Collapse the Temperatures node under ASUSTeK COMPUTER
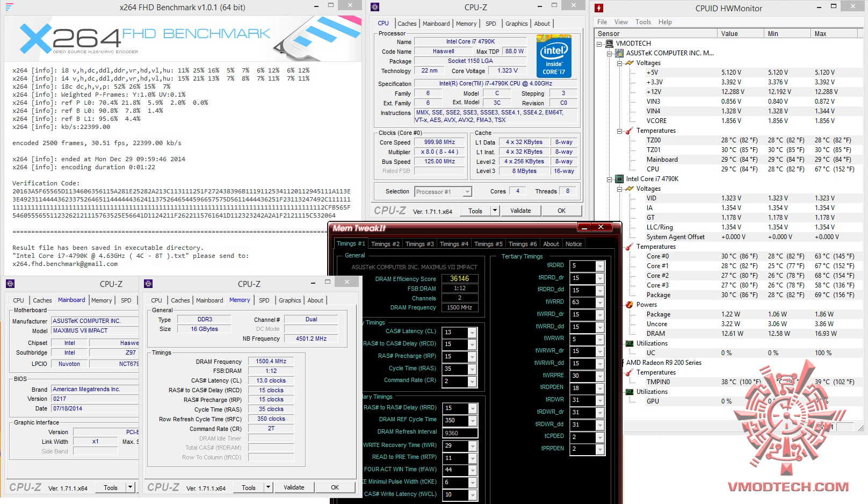 tap(619, 131)
